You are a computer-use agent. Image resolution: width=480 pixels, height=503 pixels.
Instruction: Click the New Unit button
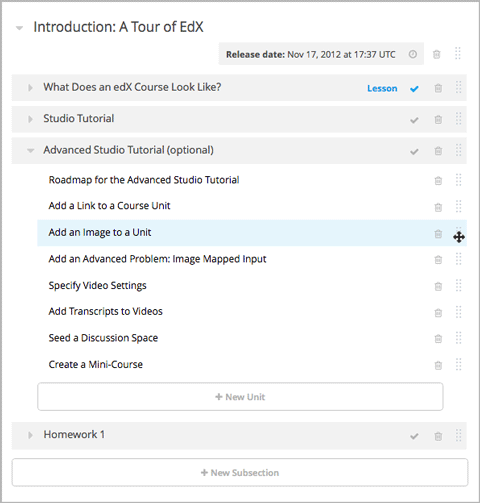point(240,397)
